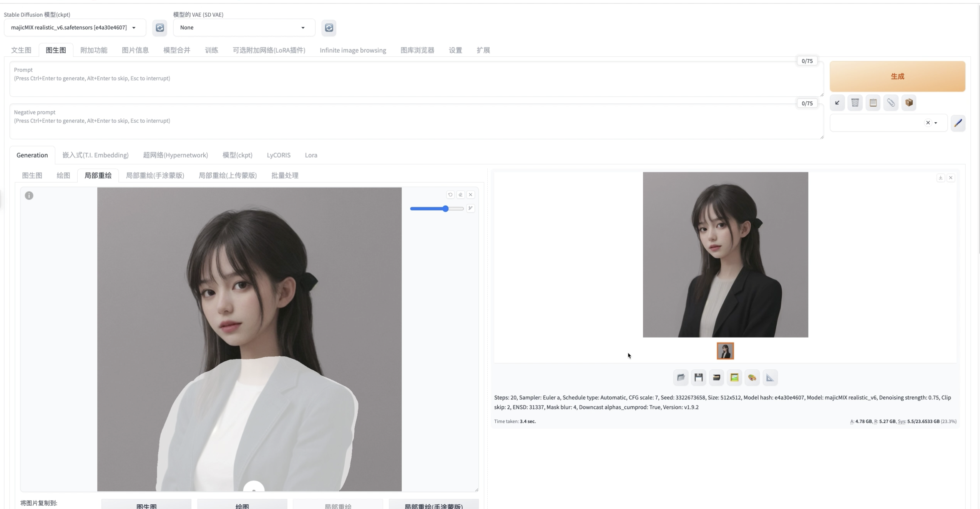The image size is (980, 509).
Task: Remove the inpaint source image
Action: (470, 195)
